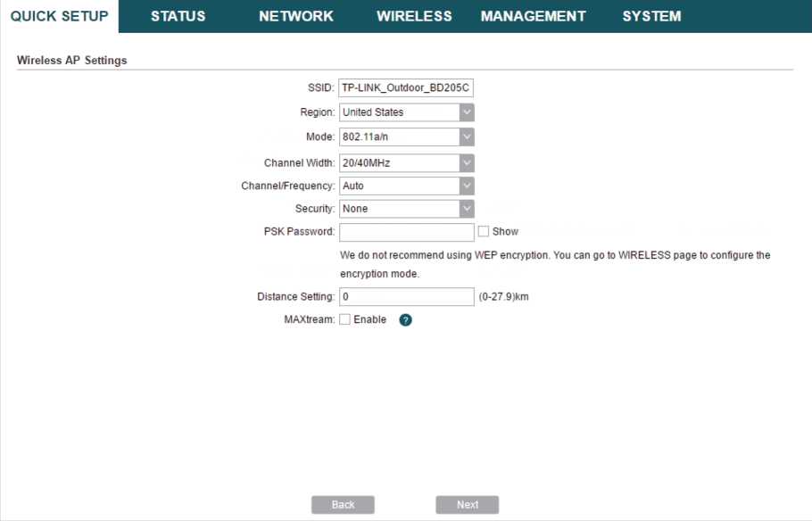
Task: Click the MAXtream help question mark icon
Action: [x=405, y=320]
